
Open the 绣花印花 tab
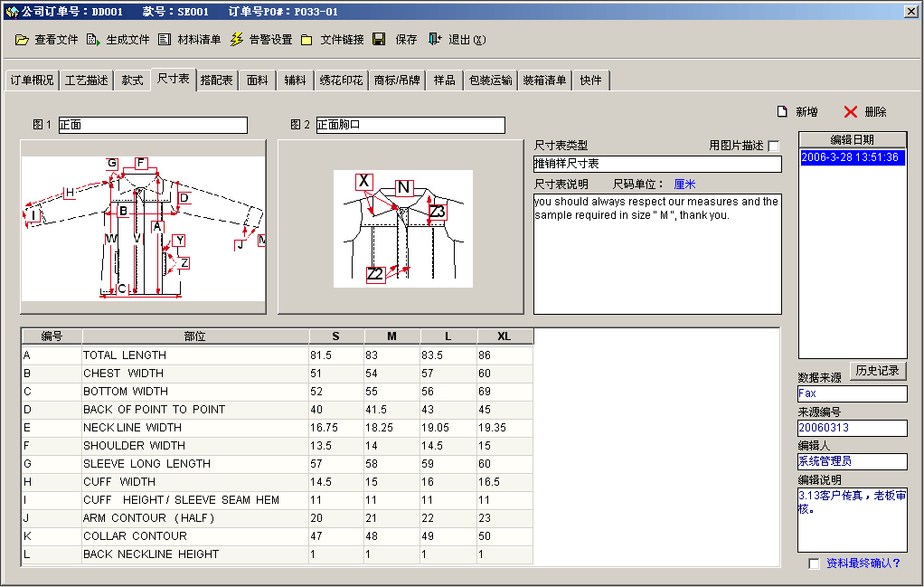tap(341, 80)
